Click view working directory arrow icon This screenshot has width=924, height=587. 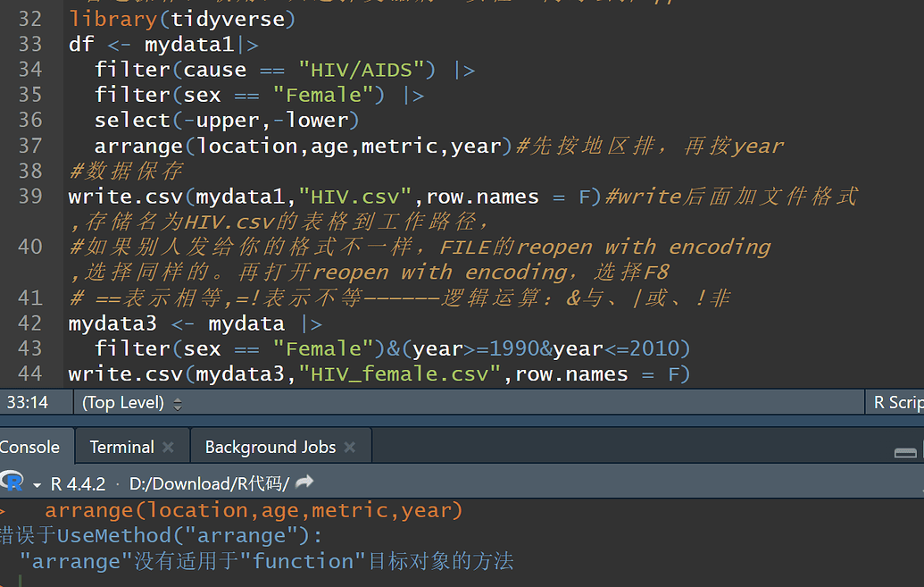click(x=304, y=482)
